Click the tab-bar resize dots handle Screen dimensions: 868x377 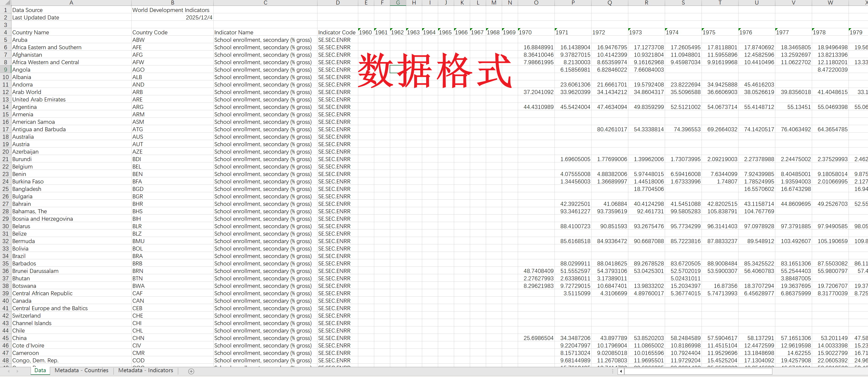tap(613, 371)
